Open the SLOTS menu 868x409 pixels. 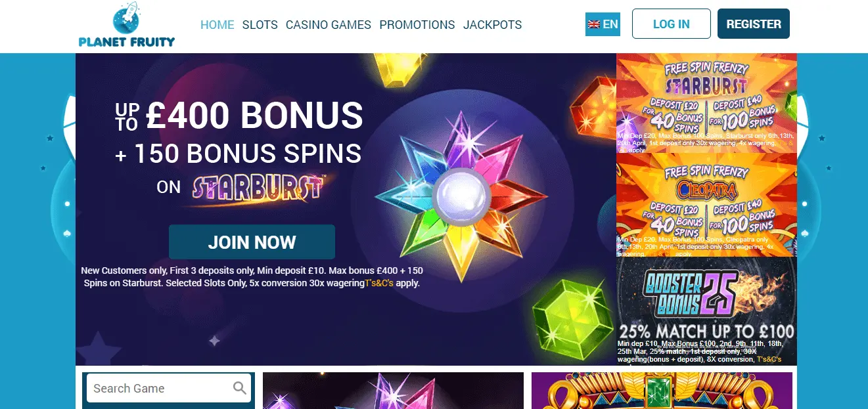[x=260, y=25]
